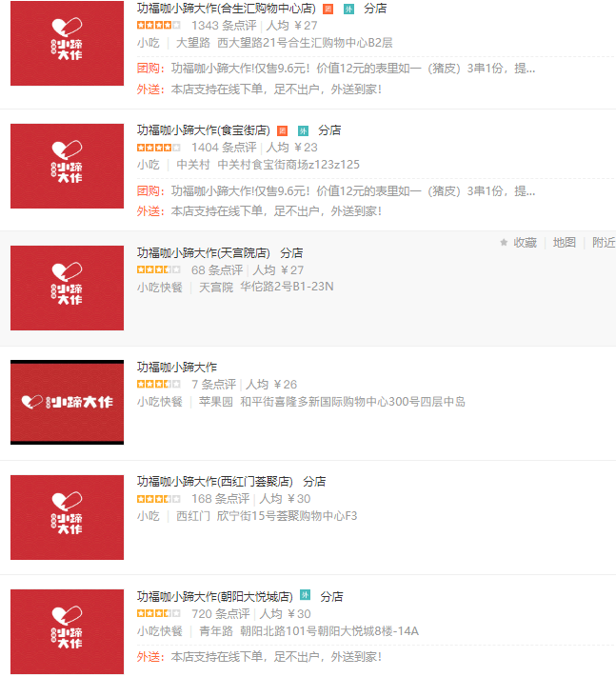Open the shop title 功福咖小蹄大作(合生汇购物中心店)
The image size is (616, 677).
[x=227, y=9]
